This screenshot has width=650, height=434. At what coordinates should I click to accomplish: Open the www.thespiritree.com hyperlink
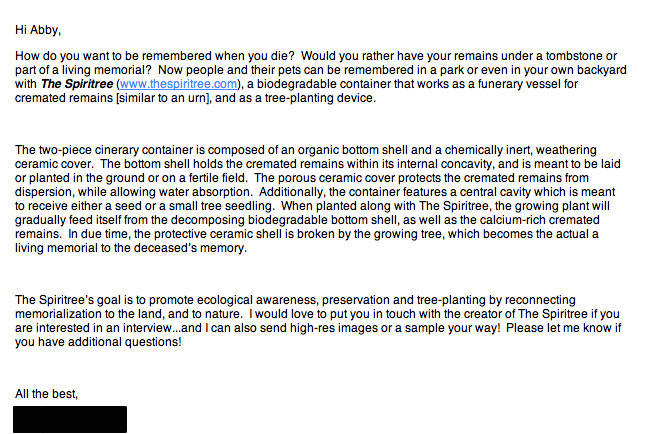(x=178, y=84)
